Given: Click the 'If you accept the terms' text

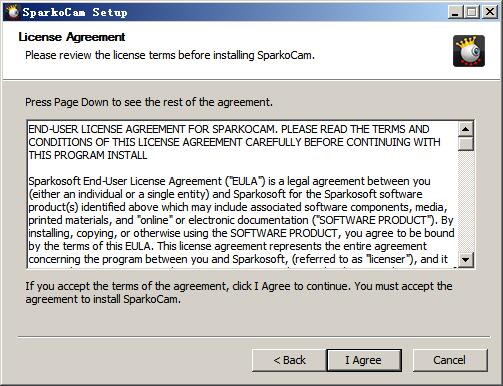Looking at the screenshot, I should [x=239, y=292].
